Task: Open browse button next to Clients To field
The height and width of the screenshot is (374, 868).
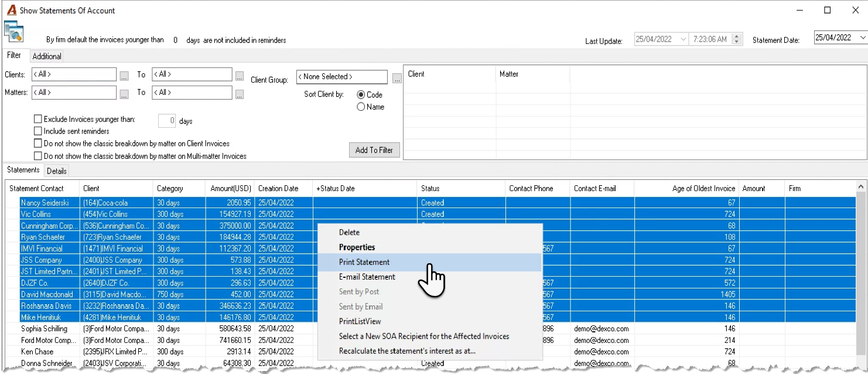Action: tap(240, 76)
